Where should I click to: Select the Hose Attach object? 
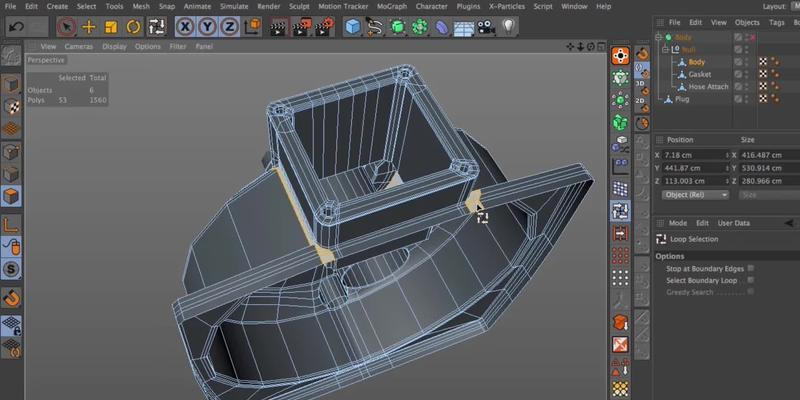coord(708,87)
